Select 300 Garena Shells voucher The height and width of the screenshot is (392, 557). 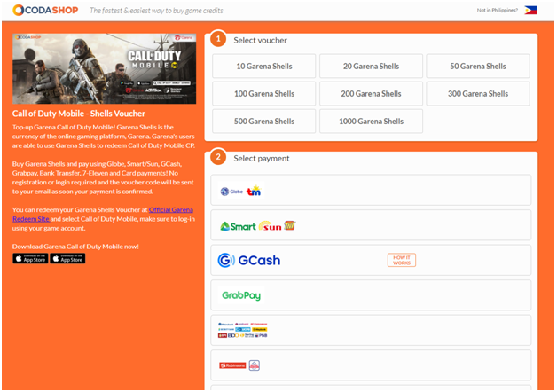tap(478, 94)
